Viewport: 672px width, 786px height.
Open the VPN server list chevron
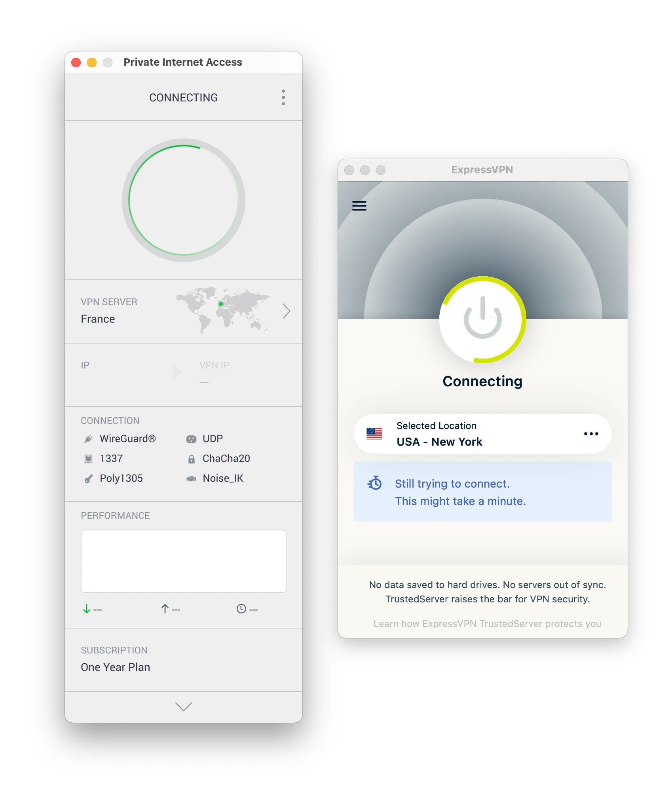(287, 311)
